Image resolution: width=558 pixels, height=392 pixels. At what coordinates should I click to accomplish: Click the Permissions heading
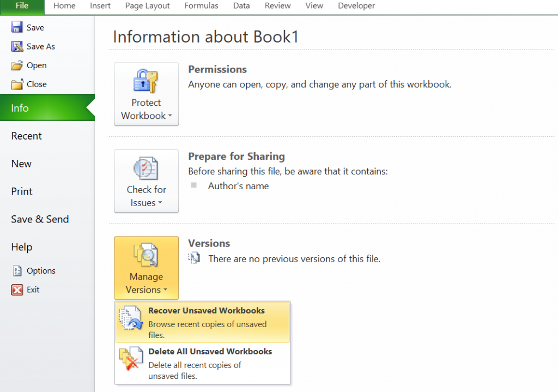point(217,69)
